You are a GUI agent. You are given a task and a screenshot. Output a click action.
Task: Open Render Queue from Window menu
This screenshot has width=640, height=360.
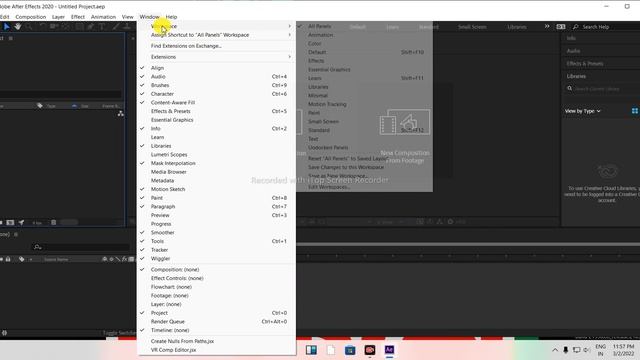point(216,322)
